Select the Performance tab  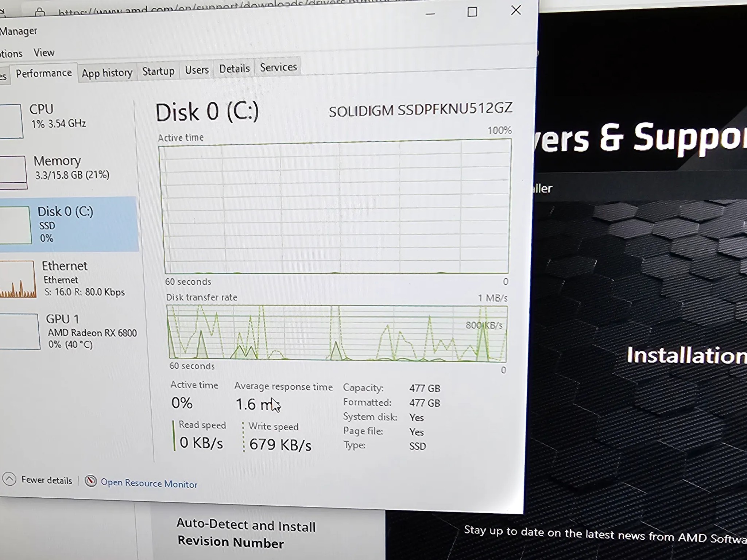(44, 74)
